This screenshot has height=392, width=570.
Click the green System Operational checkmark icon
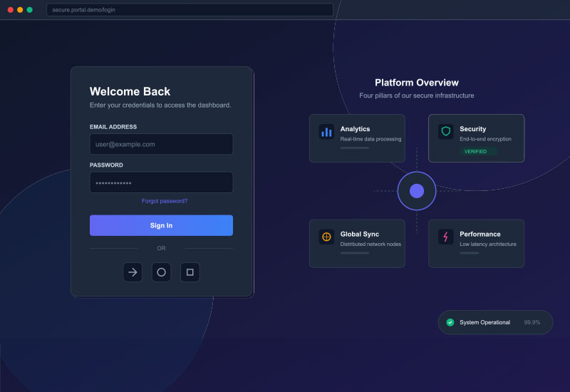pos(450,322)
